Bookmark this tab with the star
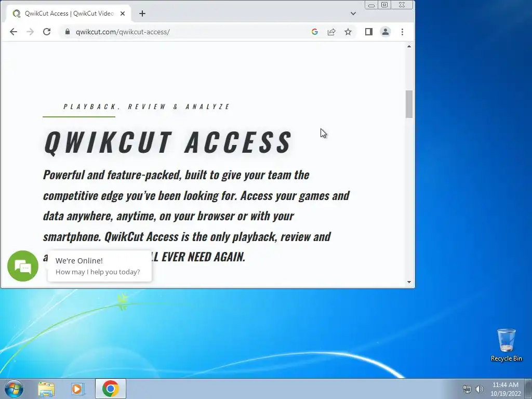The width and height of the screenshot is (532, 399). point(348,32)
